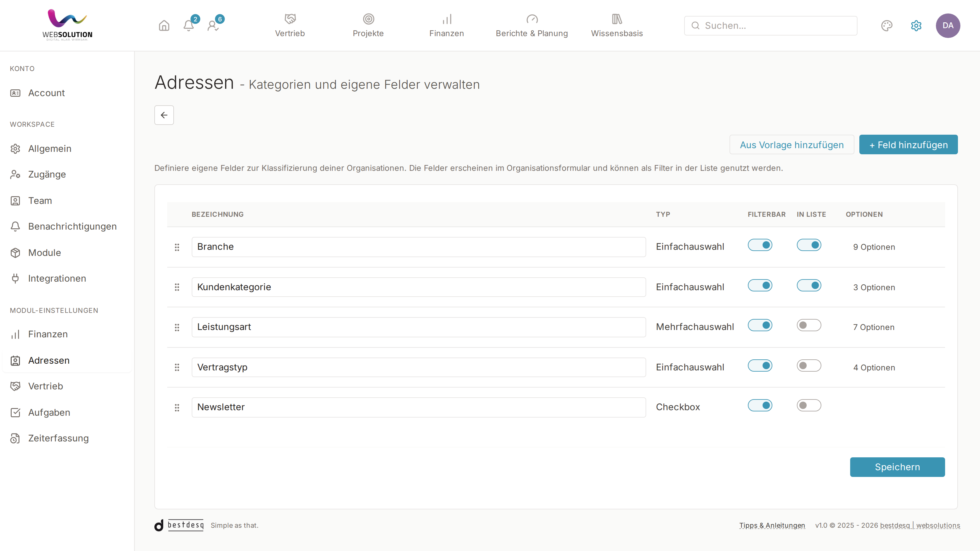Screen dimensions: 980x551
Task: Grab the drag handle of Vertragstyp row
Action: (177, 367)
